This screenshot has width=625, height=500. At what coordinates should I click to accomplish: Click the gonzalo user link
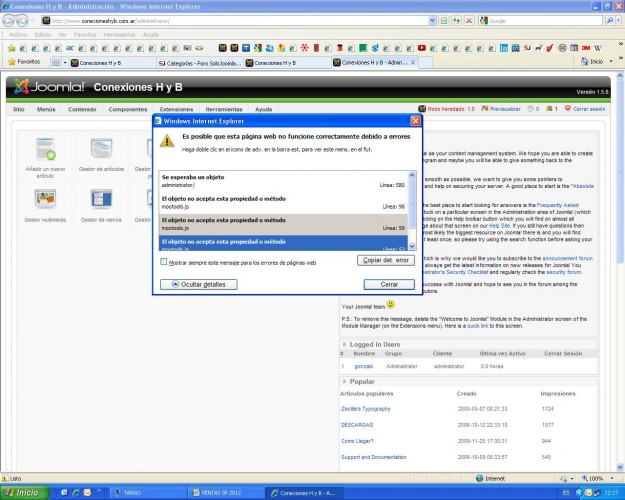pyautogui.click(x=364, y=366)
